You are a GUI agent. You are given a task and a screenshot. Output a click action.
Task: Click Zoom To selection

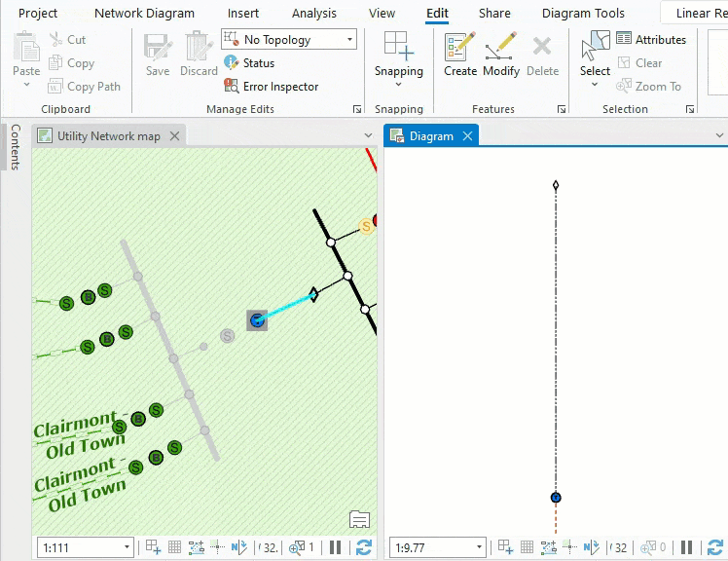[624, 86]
